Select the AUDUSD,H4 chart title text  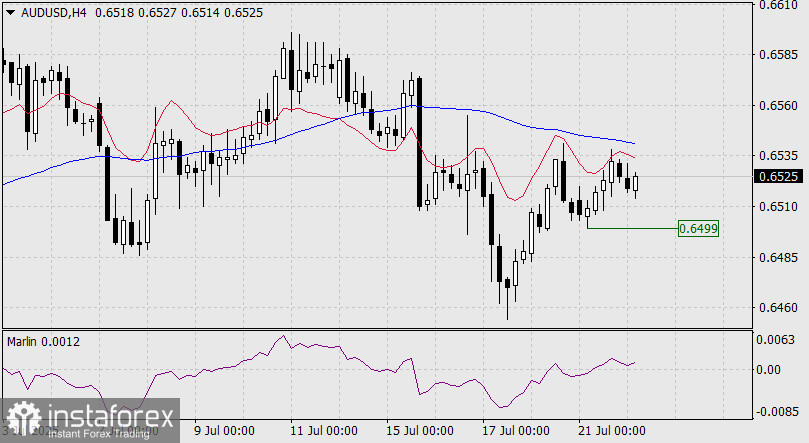point(54,13)
